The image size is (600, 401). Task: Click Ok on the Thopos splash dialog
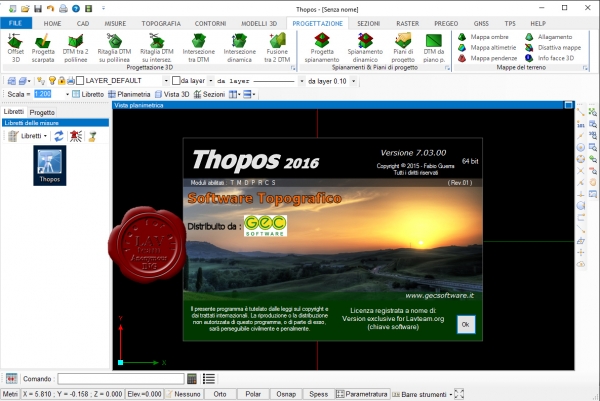click(466, 324)
